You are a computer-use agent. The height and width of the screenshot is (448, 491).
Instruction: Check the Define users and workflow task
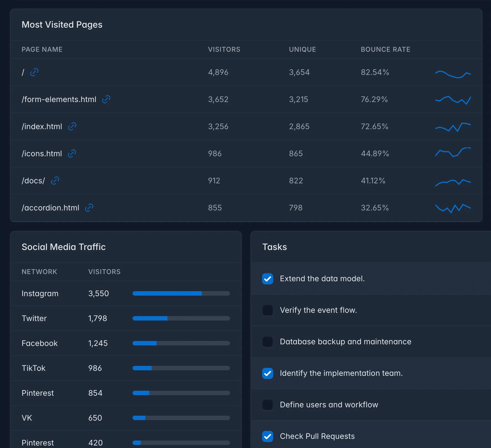click(268, 405)
